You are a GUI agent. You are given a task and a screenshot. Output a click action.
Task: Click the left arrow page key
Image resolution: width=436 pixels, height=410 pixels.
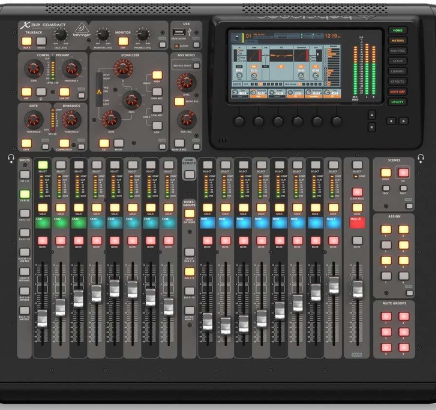[391, 121]
